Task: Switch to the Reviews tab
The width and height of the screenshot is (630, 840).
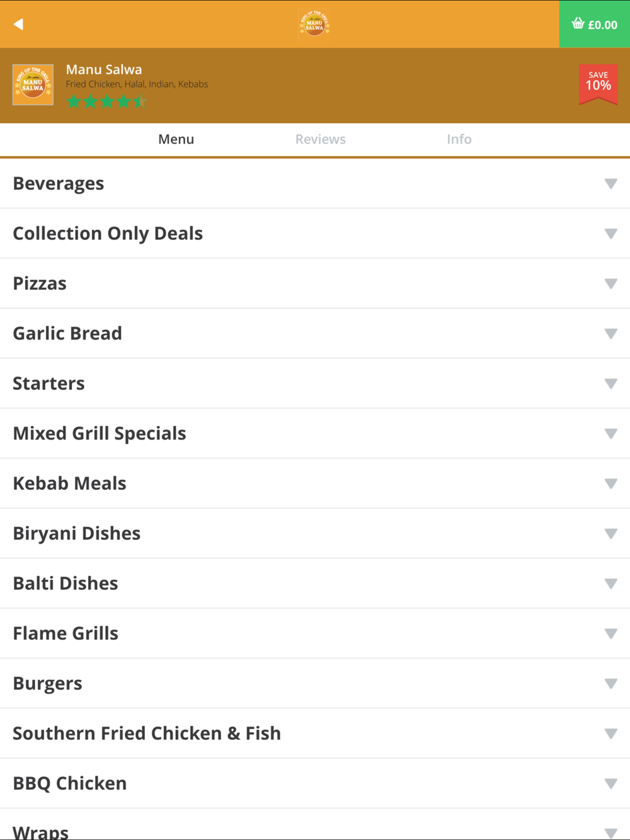Action: click(x=321, y=139)
